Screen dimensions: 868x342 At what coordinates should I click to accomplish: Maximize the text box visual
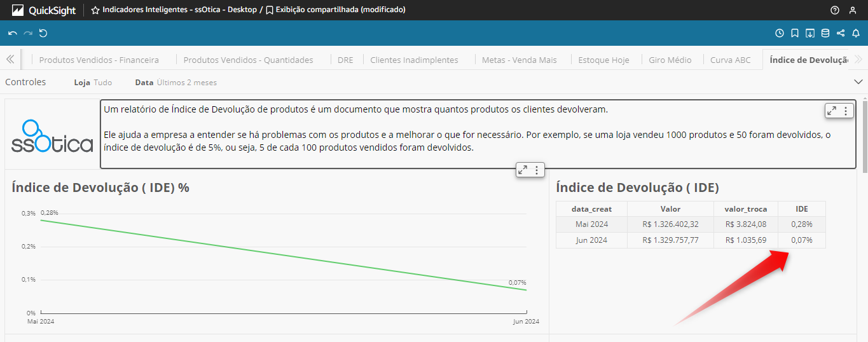(832, 111)
